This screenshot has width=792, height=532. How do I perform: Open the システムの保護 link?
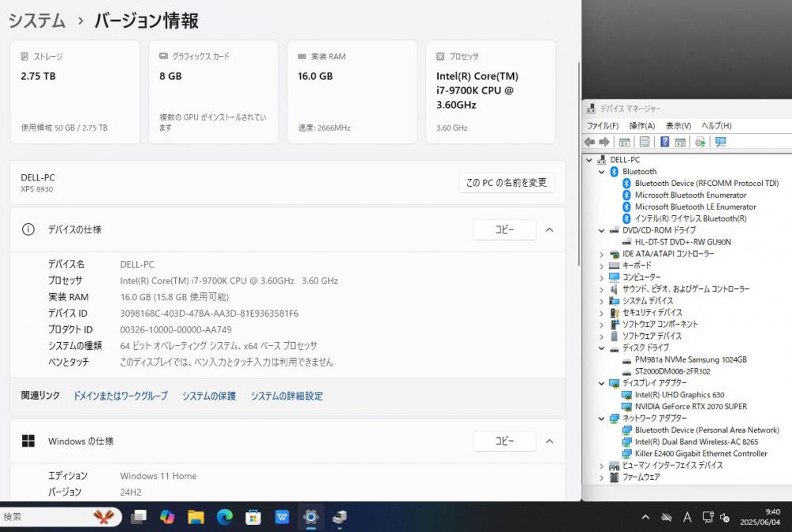click(209, 396)
